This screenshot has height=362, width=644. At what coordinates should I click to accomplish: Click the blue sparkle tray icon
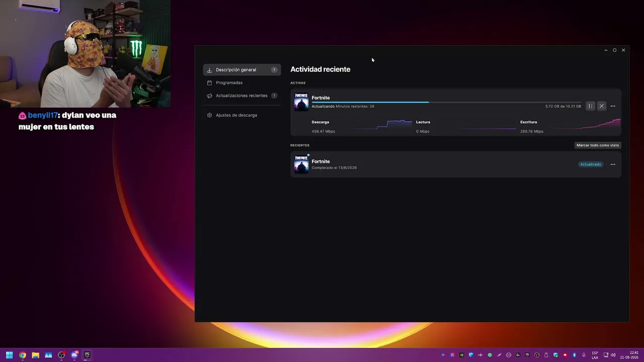(443, 355)
